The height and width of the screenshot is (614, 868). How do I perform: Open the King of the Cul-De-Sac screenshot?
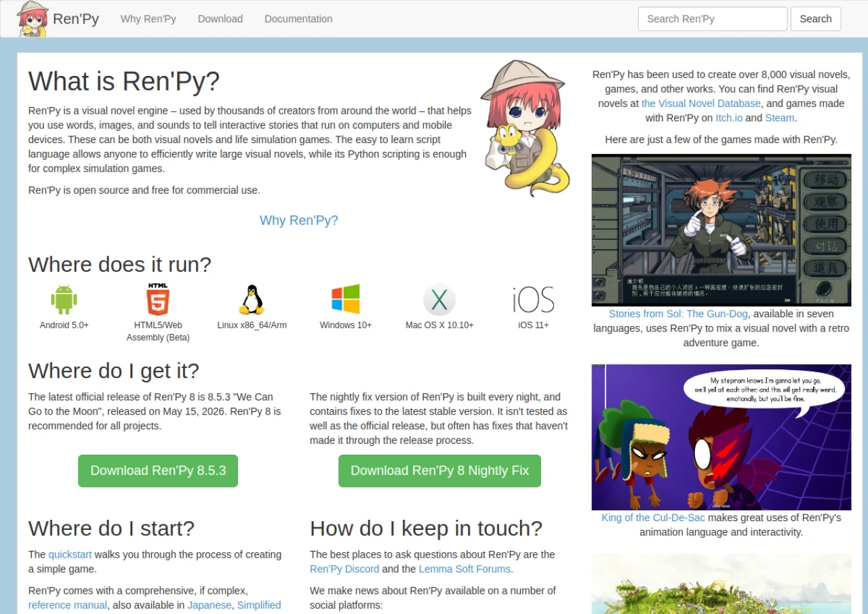click(722, 437)
